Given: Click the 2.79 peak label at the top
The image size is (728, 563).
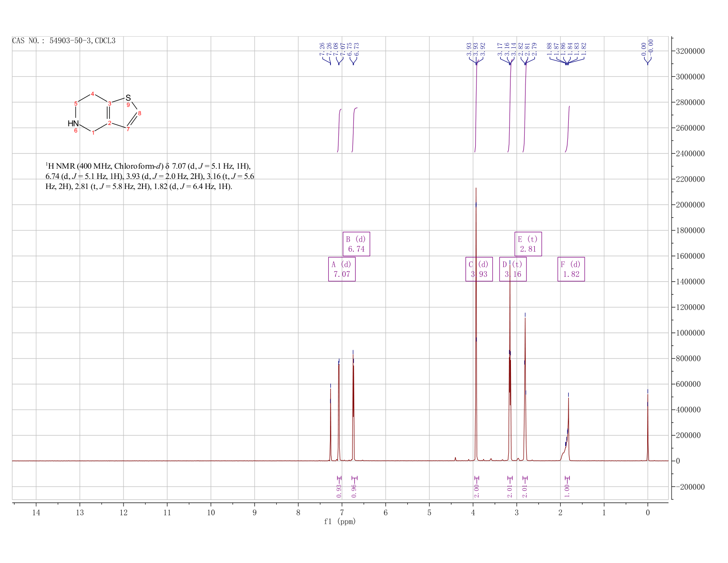Looking at the screenshot, I should (x=534, y=49).
